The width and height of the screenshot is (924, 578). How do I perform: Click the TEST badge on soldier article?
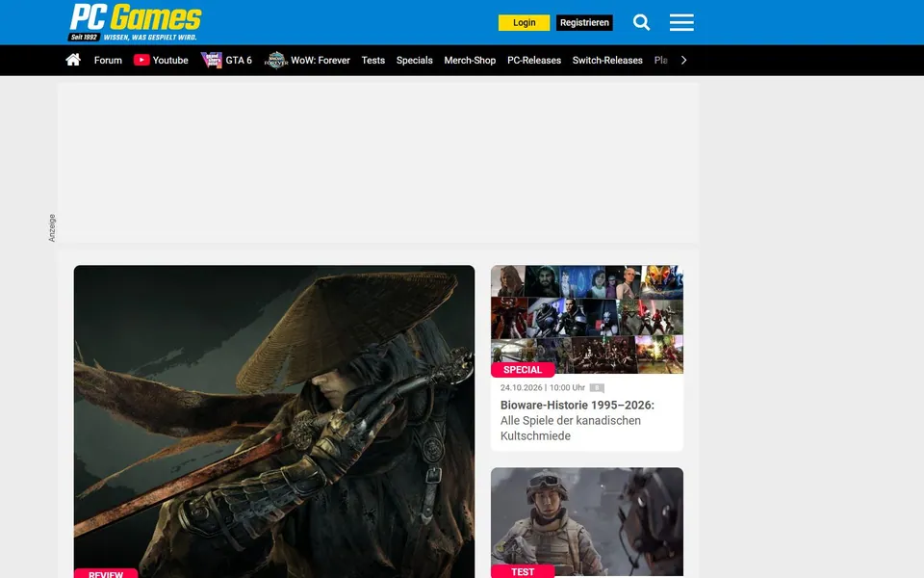(x=523, y=571)
